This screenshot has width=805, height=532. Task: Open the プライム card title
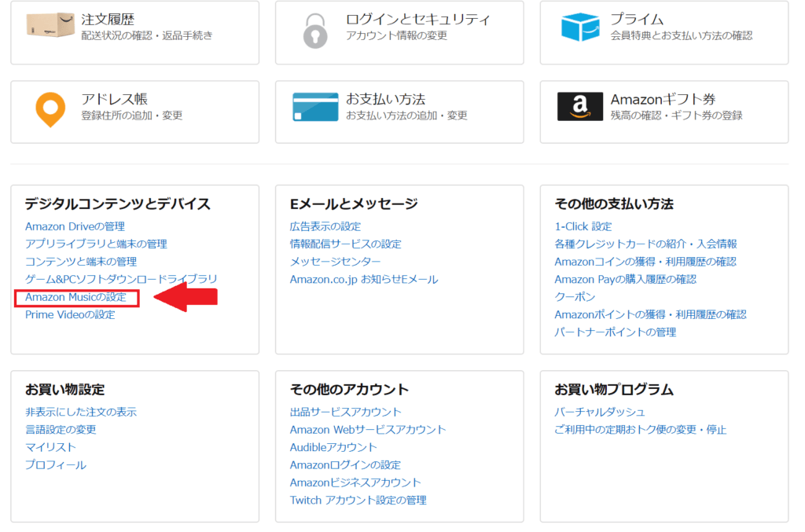pyautogui.click(x=637, y=20)
